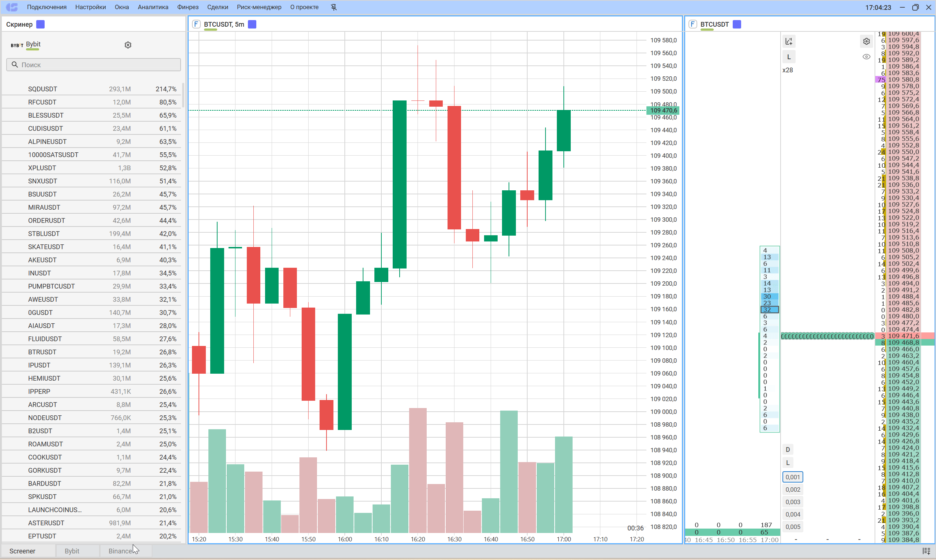
Task: Select the Bybit exchange dropdown in the screener
Action: (33, 45)
